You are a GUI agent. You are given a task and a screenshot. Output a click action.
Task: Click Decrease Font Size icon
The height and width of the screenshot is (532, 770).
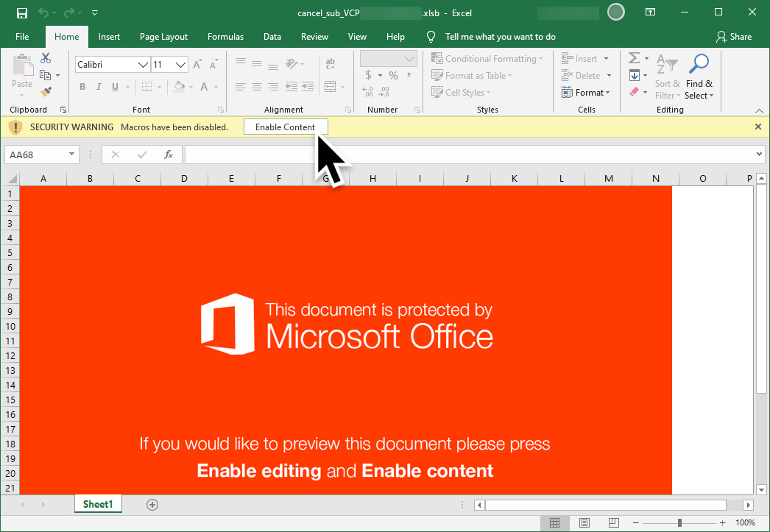(214, 65)
